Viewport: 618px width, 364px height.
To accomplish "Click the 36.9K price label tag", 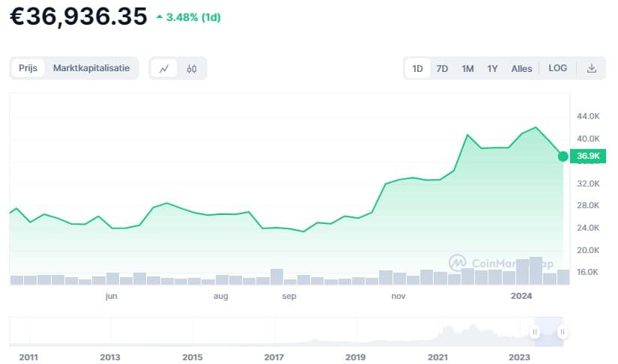I will (587, 156).
